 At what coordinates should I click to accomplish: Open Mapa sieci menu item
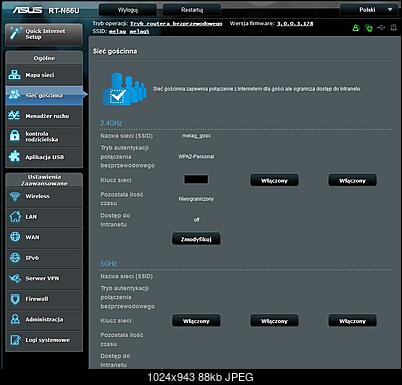point(44,75)
